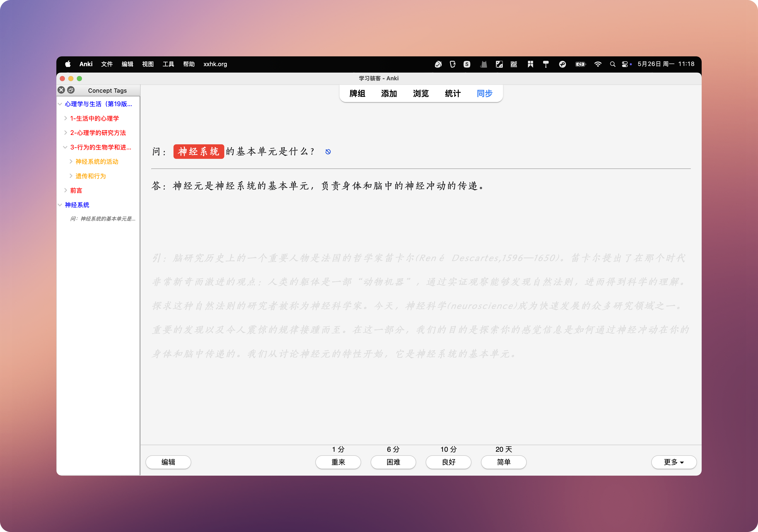Open the Spotlight search magnifier icon
This screenshot has height=532, width=758.
pyautogui.click(x=612, y=64)
